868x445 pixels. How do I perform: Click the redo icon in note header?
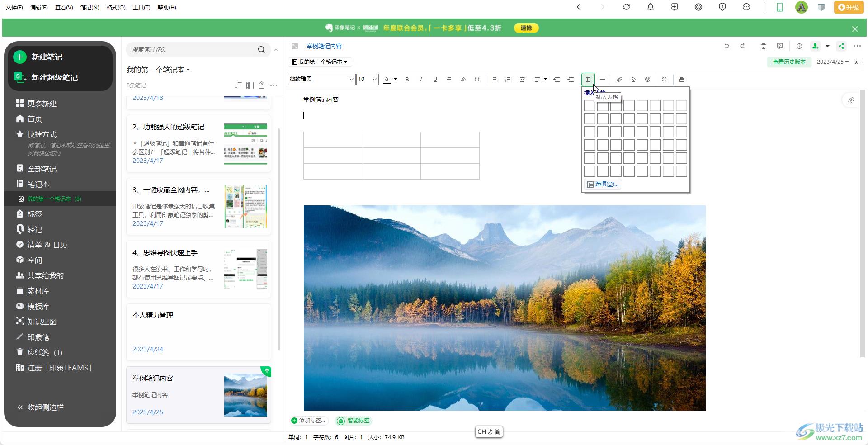(742, 46)
